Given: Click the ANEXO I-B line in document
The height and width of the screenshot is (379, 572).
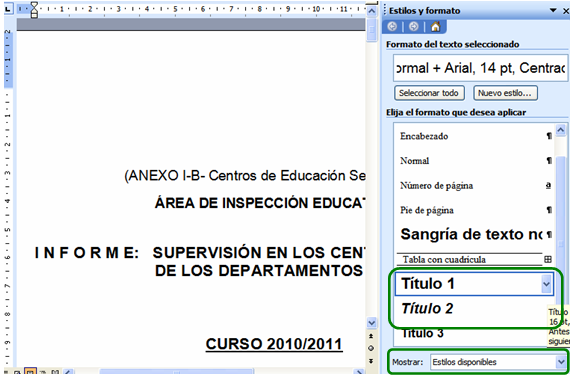Looking at the screenshot, I should pyautogui.click(x=245, y=176).
